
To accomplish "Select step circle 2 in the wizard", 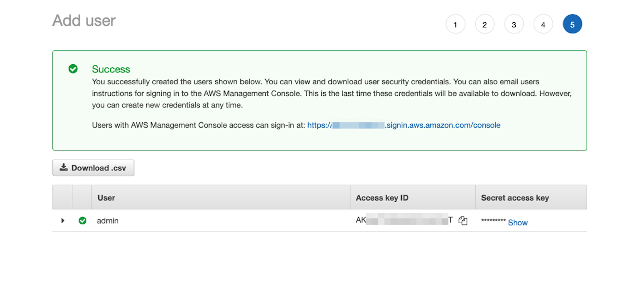I will pyautogui.click(x=485, y=24).
